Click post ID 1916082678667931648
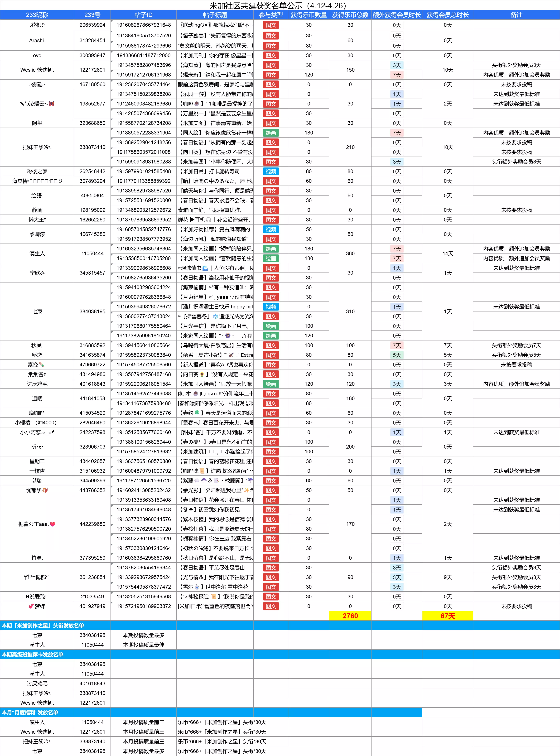Screen dimensions: 560x756 point(143,25)
